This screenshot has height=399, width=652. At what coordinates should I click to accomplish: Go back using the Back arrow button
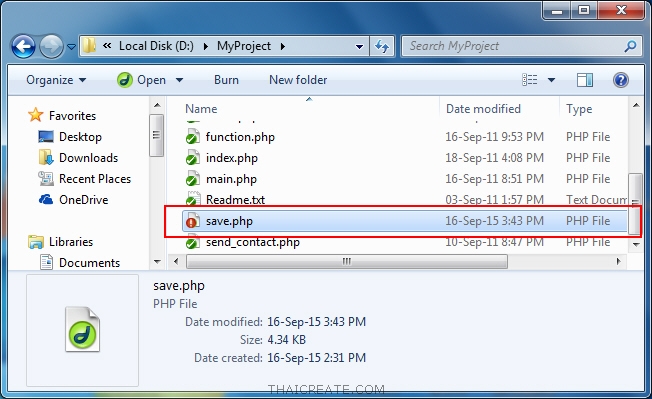[x=23, y=46]
